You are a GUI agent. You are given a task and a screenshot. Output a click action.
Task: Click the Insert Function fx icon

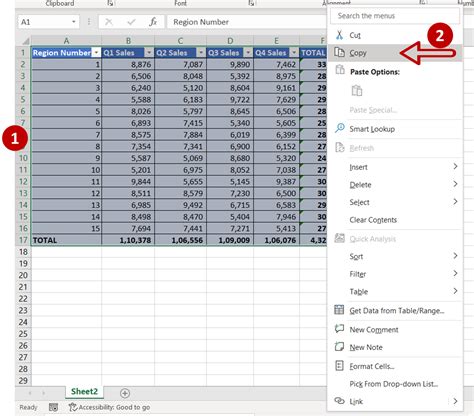tap(153, 22)
